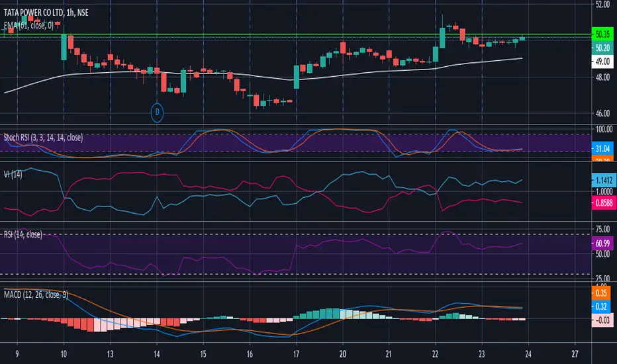
Task: Click date 14 on the time axis
Action: [157, 354]
